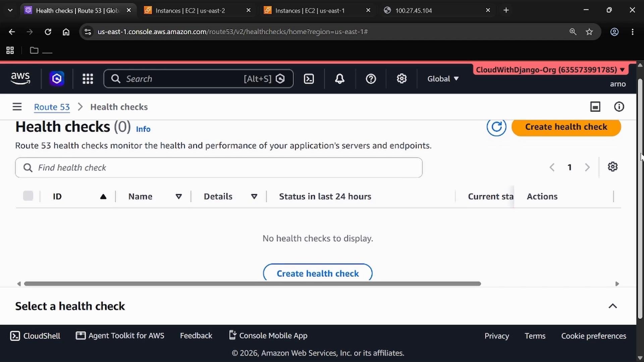644x362 pixels.
Task: Open Console Mobile App link
Action: pos(268,336)
